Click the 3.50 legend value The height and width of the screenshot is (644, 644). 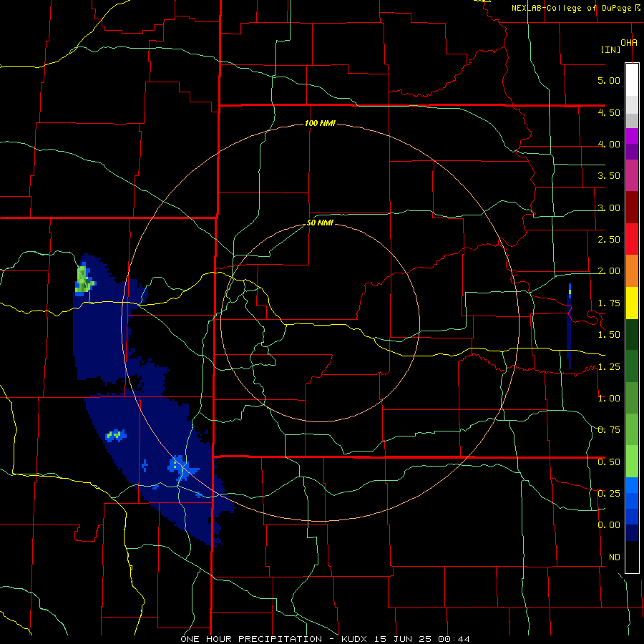(609, 176)
